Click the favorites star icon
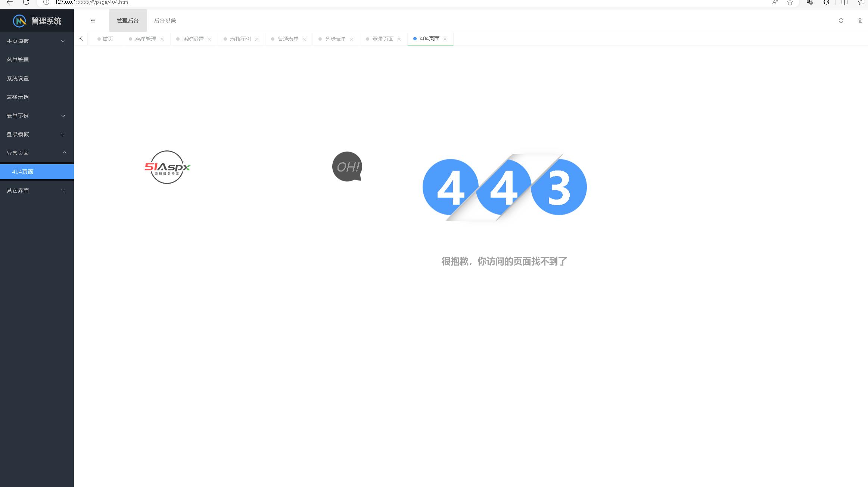The height and width of the screenshot is (487, 868). pos(790,2)
